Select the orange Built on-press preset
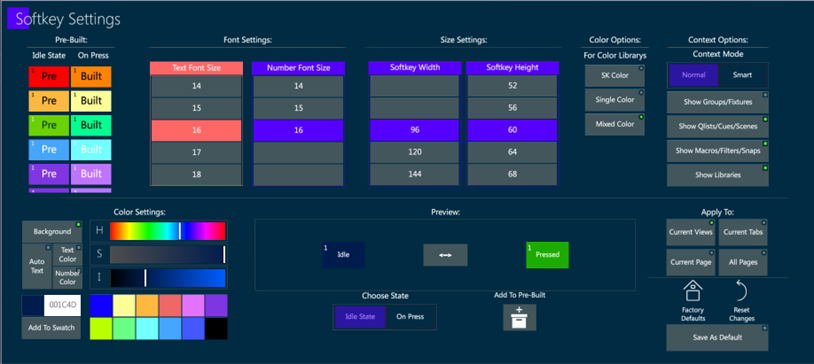Viewport: 814px width, 364px height. pyautogui.click(x=91, y=76)
